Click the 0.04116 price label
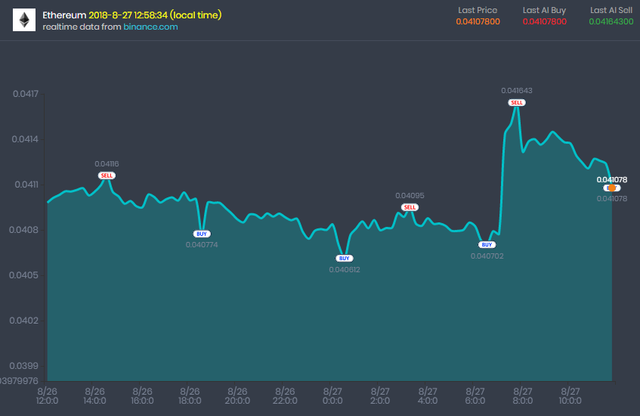640x416 pixels. 107,164
